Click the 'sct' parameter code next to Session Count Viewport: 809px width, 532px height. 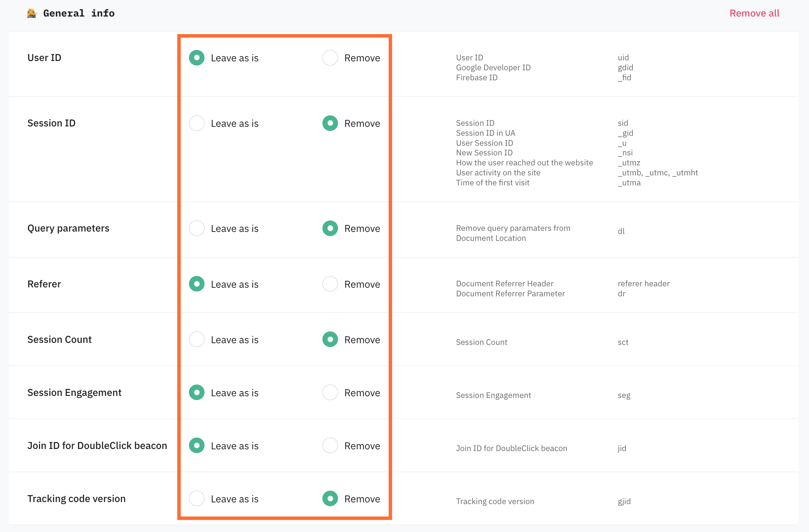623,342
